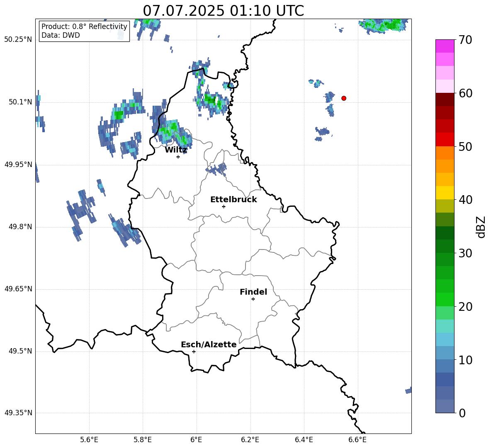Pick the dark green 33 dBZ colorbar swatch
The height and width of the screenshot is (448, 491).
(x=445, y=233)
